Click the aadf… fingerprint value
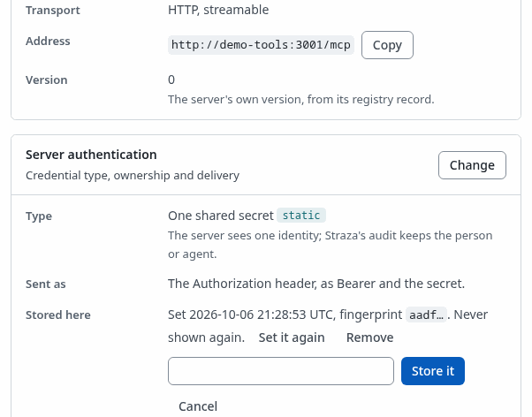 pos(426,315)
